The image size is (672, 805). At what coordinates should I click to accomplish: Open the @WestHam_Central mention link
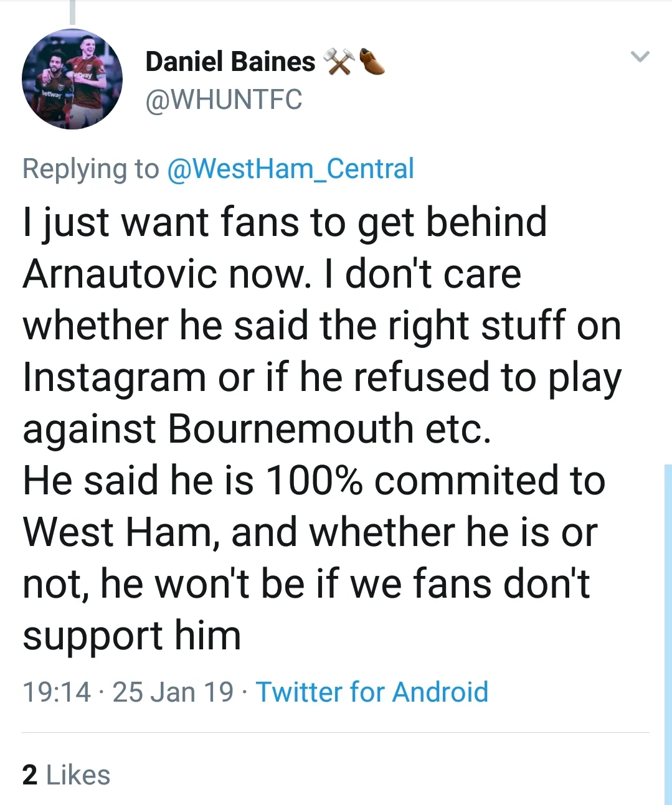click(x=290, y=169)
